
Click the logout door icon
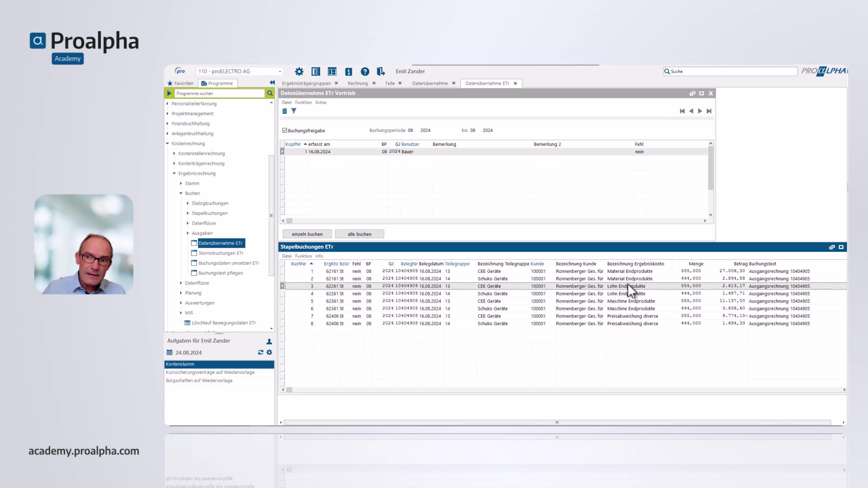pos(381,71)
